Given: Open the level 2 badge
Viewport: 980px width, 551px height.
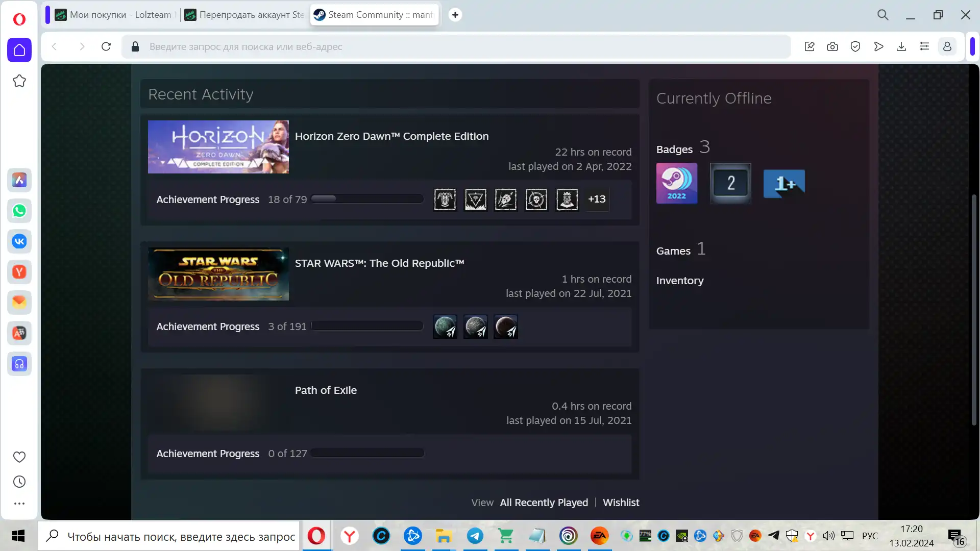Looking at the screenshot, I should click(730, 183).
